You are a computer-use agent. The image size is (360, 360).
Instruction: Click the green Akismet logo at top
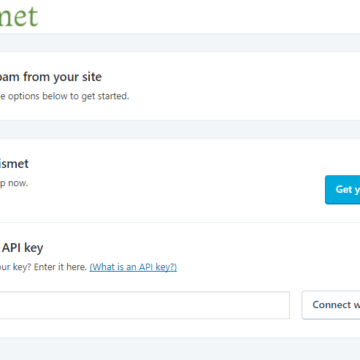coord(19,16)
